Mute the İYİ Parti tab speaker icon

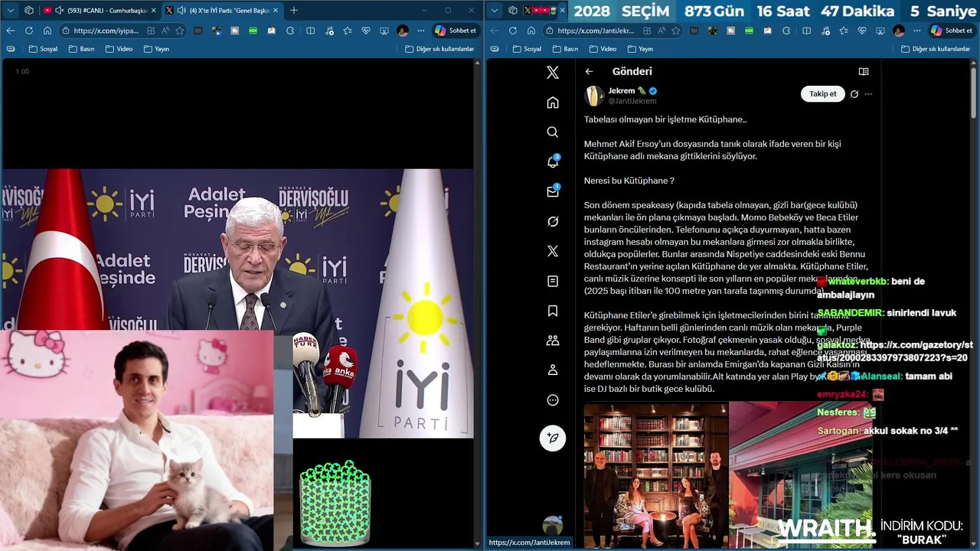click(x=181, y=10)
